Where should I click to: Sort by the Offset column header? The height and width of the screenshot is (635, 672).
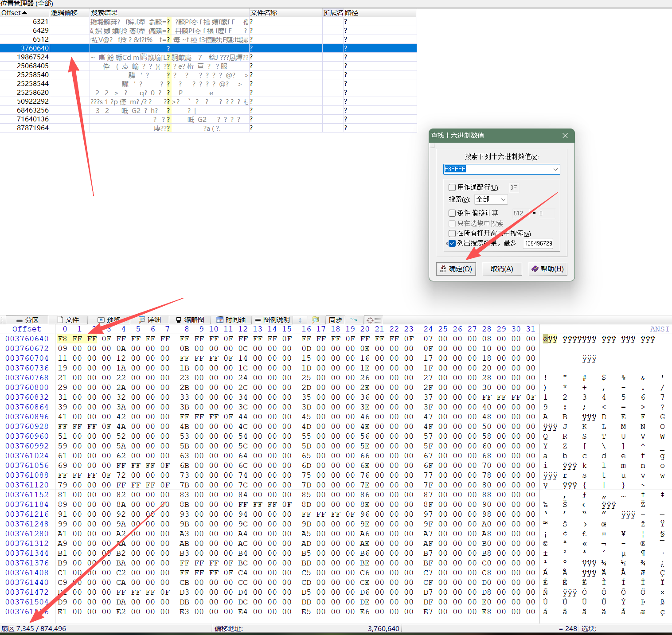(25, 13)
